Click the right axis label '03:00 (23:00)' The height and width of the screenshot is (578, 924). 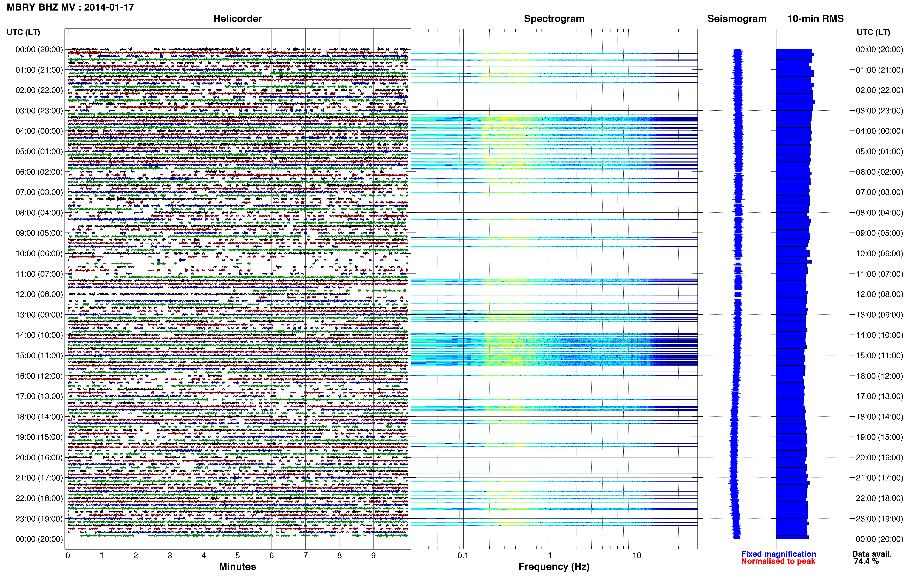tap(879, 111)
